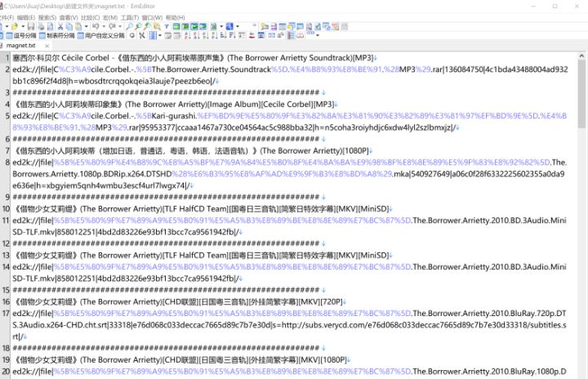Open the 编辑(E) menu
Viewport: 588px width, 379px height.
[26, 17]
